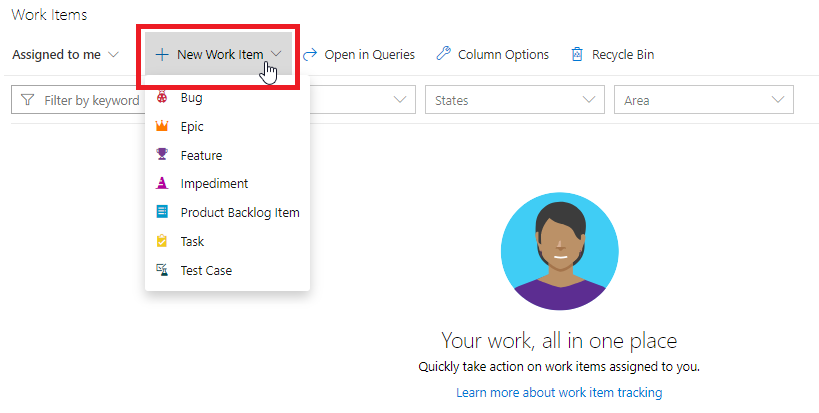This screenshot has width=819, height=413.
Task: Click the Epic crown icon
Action: (162, 127)
